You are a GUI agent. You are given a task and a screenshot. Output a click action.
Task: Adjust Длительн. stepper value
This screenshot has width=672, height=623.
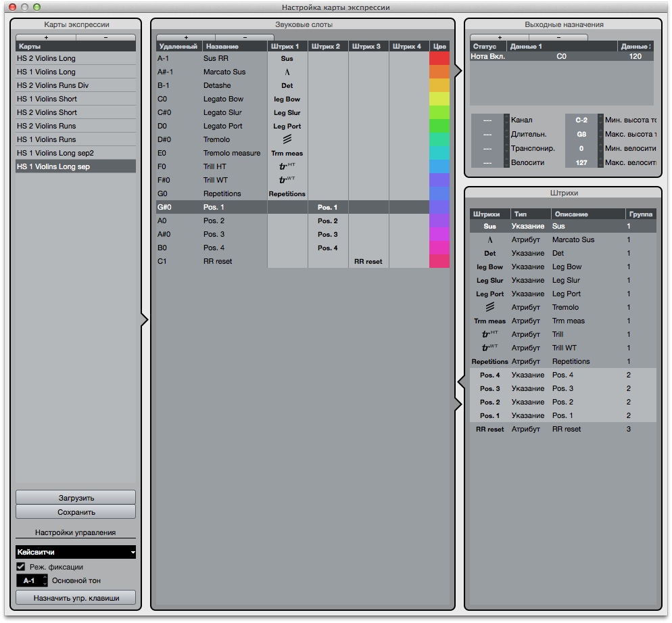tap(506, 134)
